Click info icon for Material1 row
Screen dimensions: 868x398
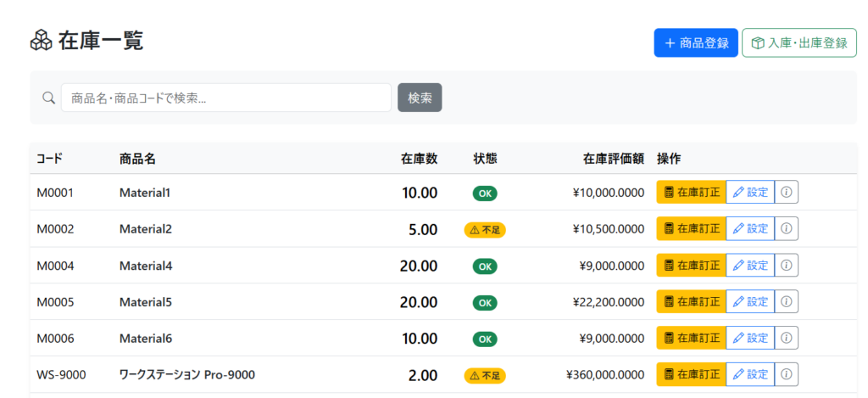tap(786, 193)
